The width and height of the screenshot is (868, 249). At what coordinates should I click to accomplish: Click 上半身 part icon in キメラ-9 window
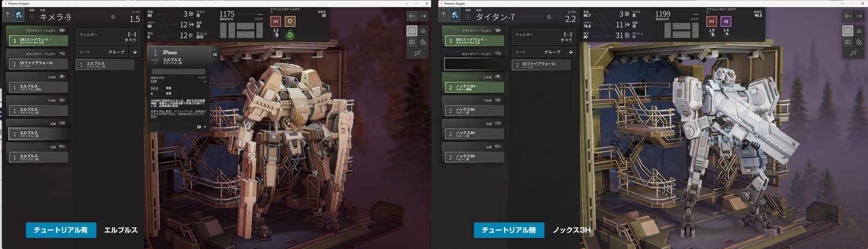[x=62, y=77]
